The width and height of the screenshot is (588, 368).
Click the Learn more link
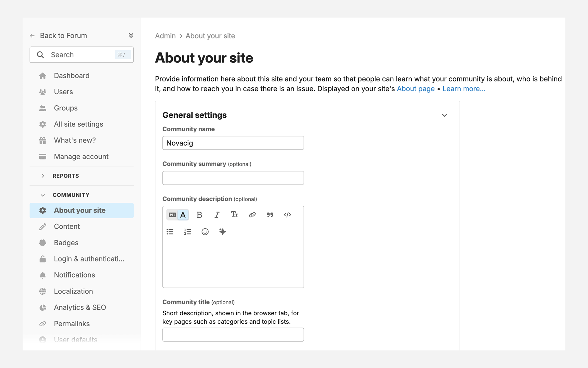(464, 89)
